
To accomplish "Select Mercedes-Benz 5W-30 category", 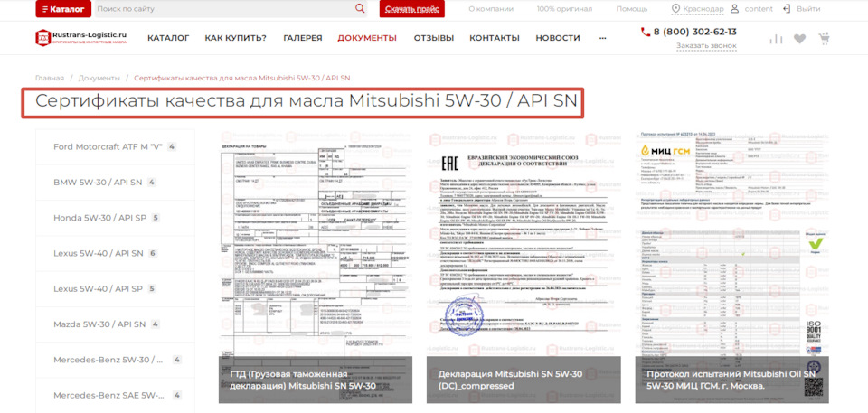I will [x=115, y=360].
